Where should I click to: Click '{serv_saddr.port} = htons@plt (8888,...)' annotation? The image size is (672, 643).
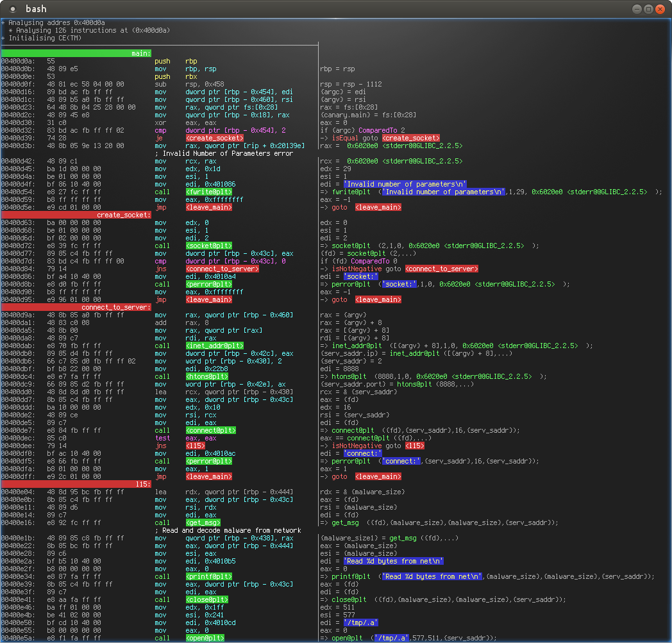click(398, 384)
